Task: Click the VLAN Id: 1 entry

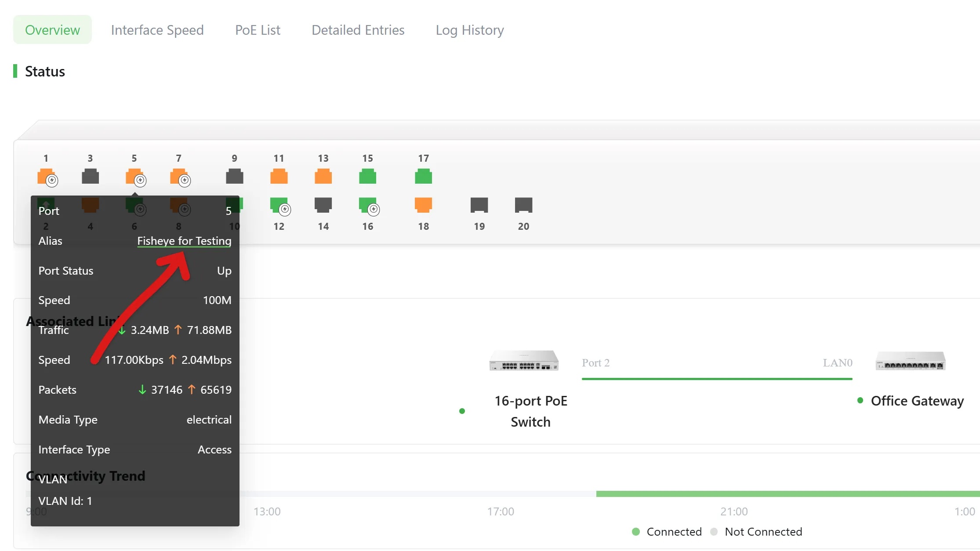Action: (65, 501)
